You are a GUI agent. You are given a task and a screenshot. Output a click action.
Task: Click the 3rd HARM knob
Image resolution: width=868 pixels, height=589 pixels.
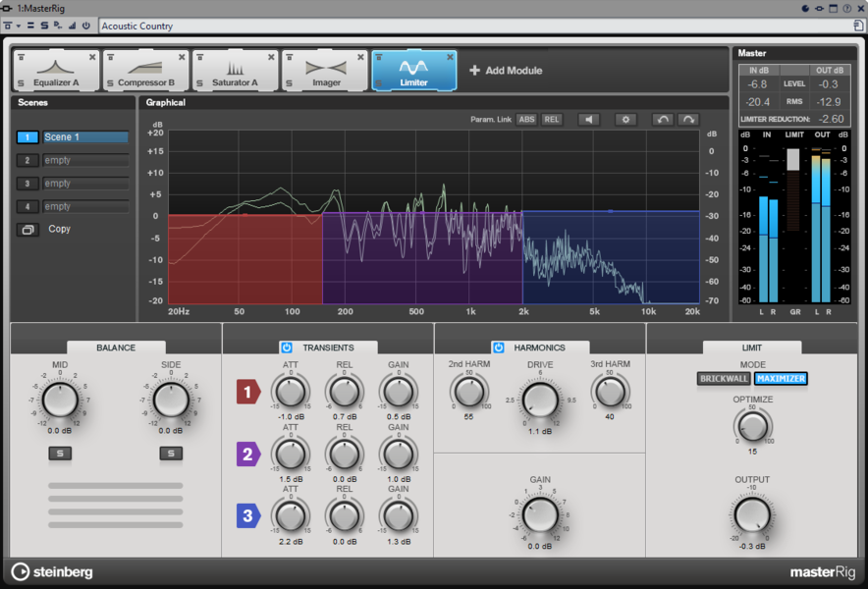coord(611,392)
